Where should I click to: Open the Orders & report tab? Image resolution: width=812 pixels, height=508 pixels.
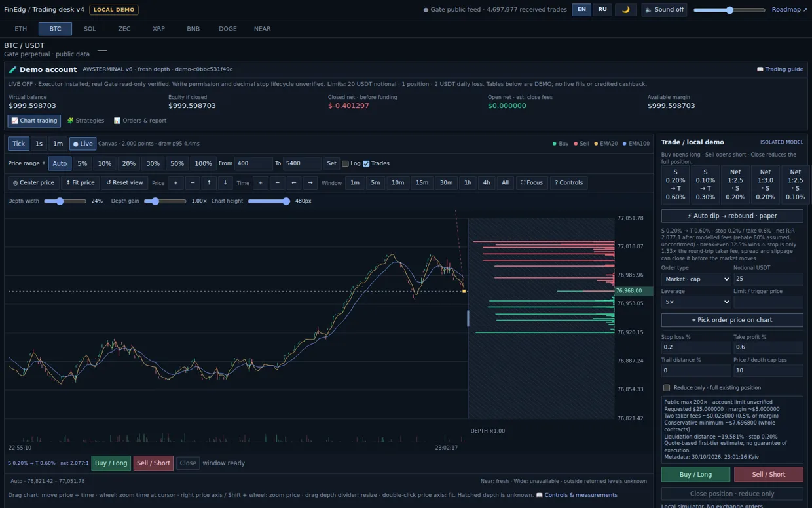[140, 121]
